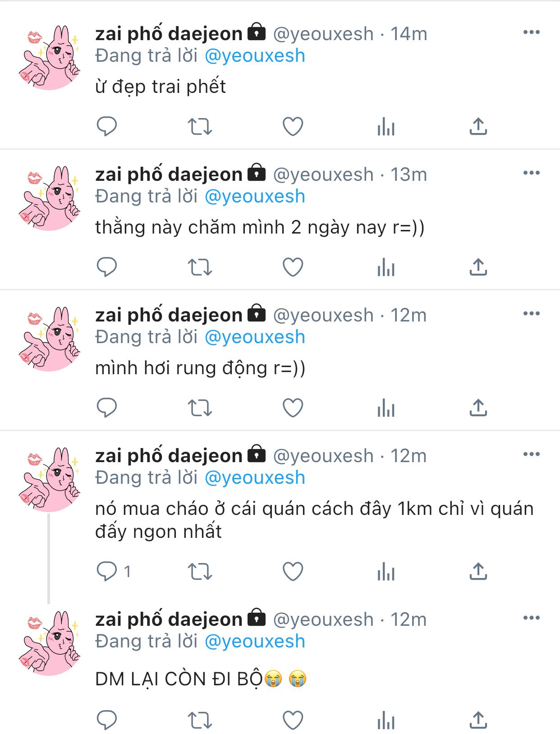Open @yeouxesh mention in "mình hơi rung động" tweet
The image size is (560, 734).
coord(255,337)
